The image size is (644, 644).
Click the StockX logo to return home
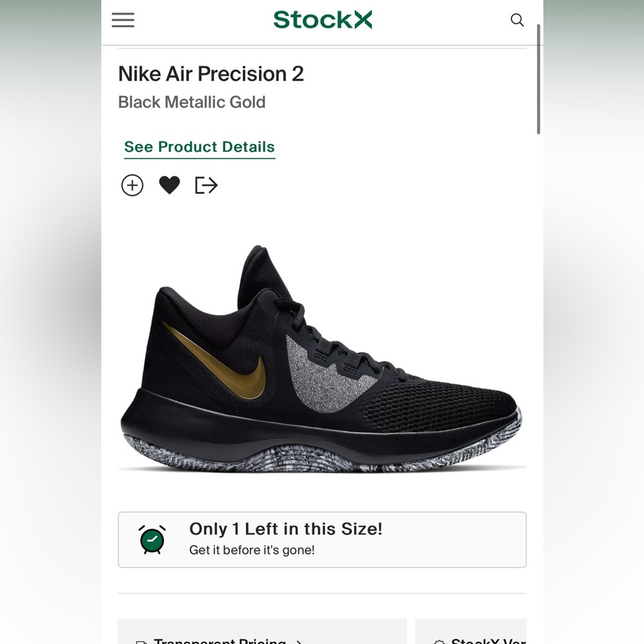pos(323,20)
